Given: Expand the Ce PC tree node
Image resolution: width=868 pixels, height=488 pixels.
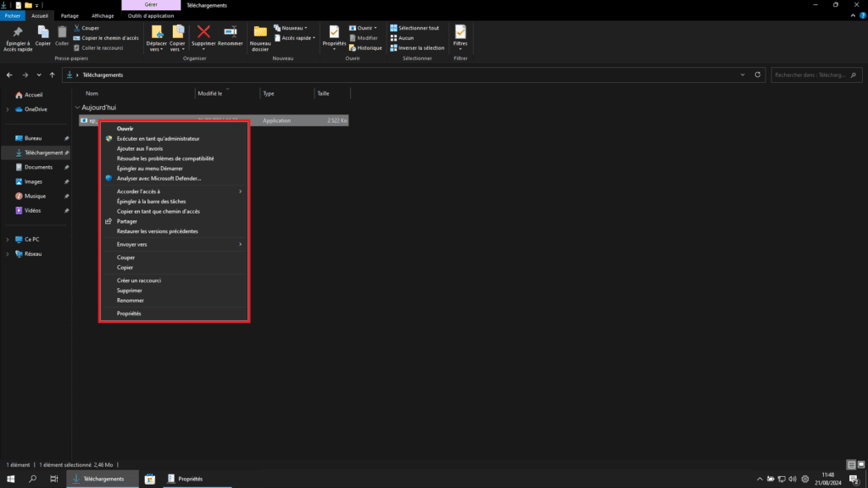Looking at the screenshot, I should pos(8,240).
